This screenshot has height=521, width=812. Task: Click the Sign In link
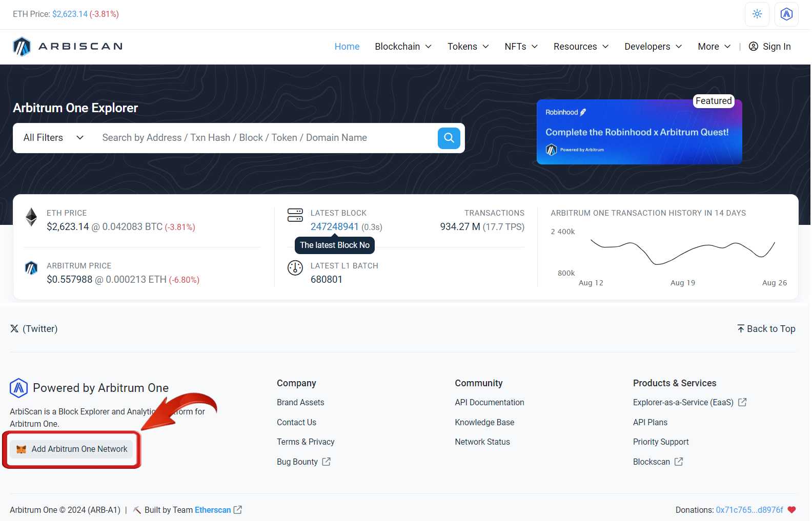click(769, 47)
